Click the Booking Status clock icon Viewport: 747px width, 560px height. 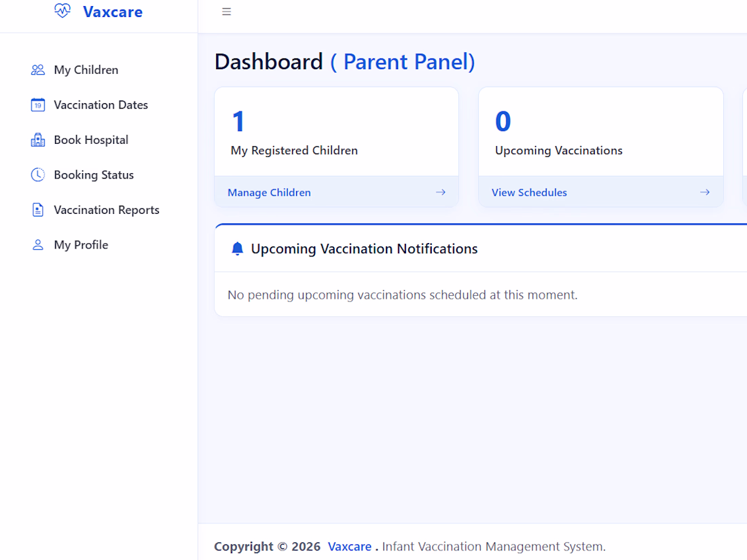coord(37,174)
